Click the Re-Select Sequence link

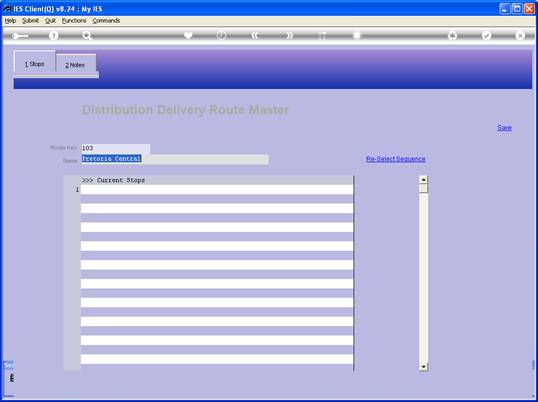pyautogui.click(x=396, y=159)
